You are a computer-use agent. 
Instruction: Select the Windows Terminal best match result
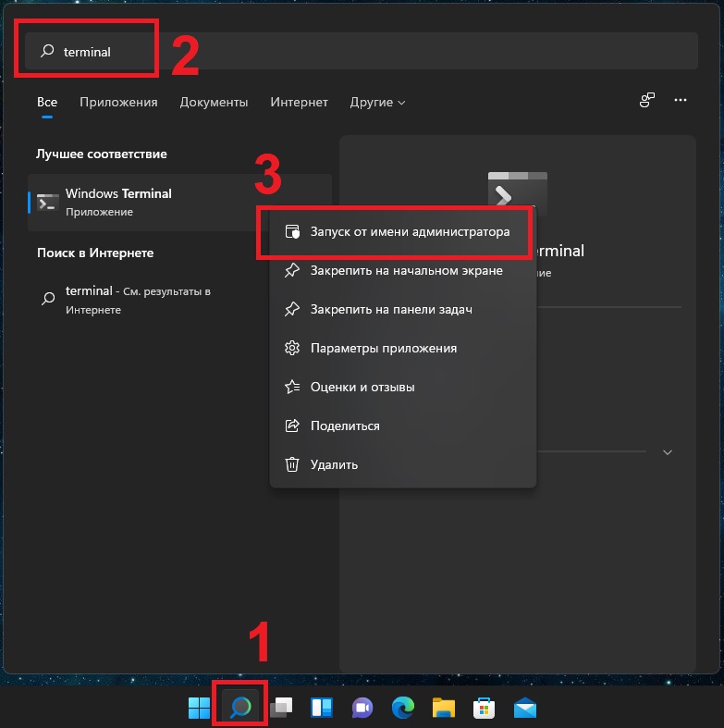(180, 203)
